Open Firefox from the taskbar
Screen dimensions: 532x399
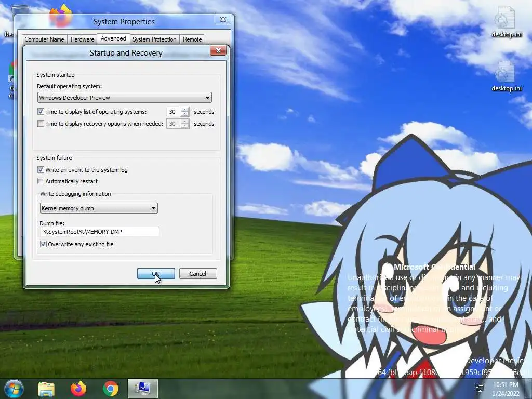(x=78, y=389)
